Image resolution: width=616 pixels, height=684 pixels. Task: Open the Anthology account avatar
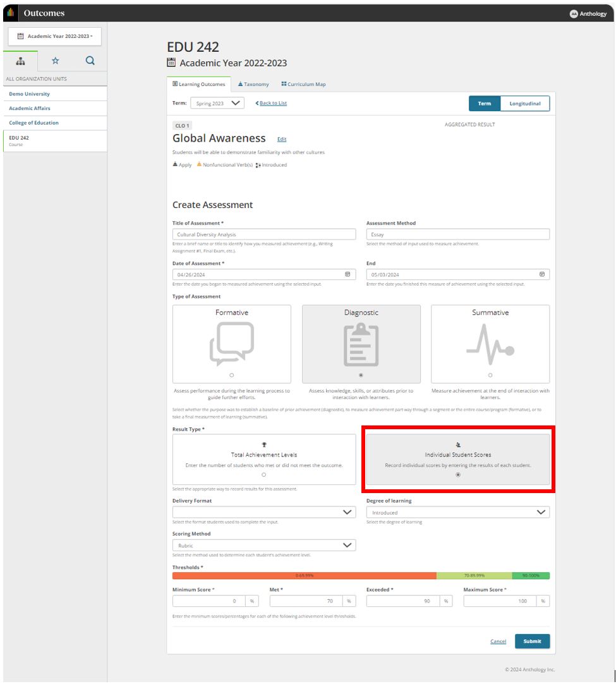[574, 13]
